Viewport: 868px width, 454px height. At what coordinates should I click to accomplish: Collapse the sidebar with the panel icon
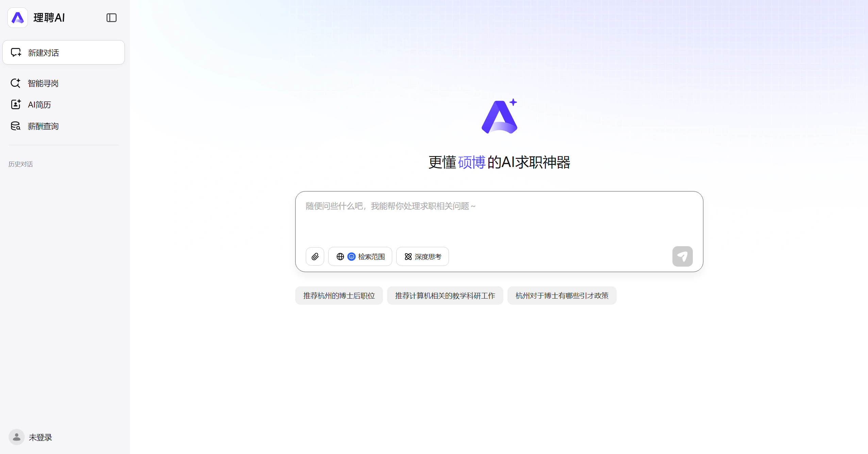tap(111, 17)
